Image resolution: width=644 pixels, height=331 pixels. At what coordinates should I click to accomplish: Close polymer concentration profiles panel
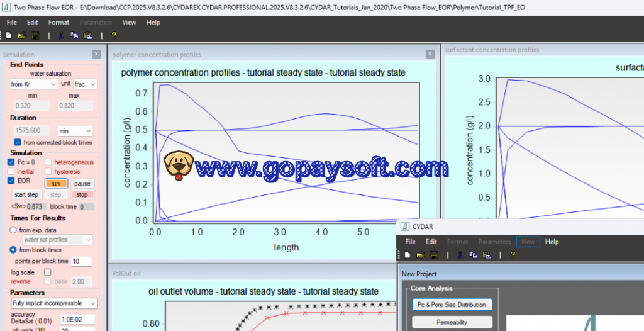(430, 54)
